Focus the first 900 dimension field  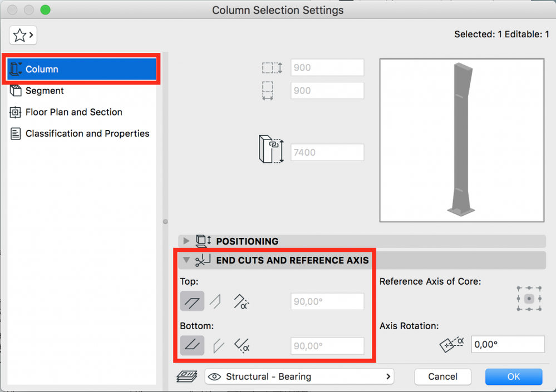pos(327,67)
